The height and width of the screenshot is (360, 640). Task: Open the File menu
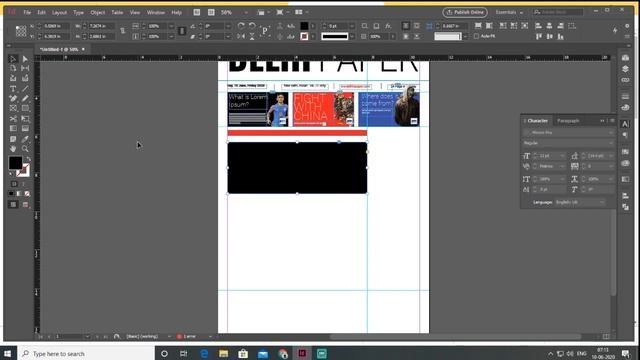coord(27,12)
